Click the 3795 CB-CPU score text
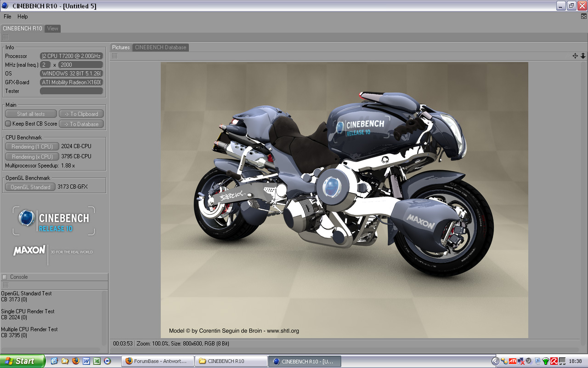 [x=76, y=156]
